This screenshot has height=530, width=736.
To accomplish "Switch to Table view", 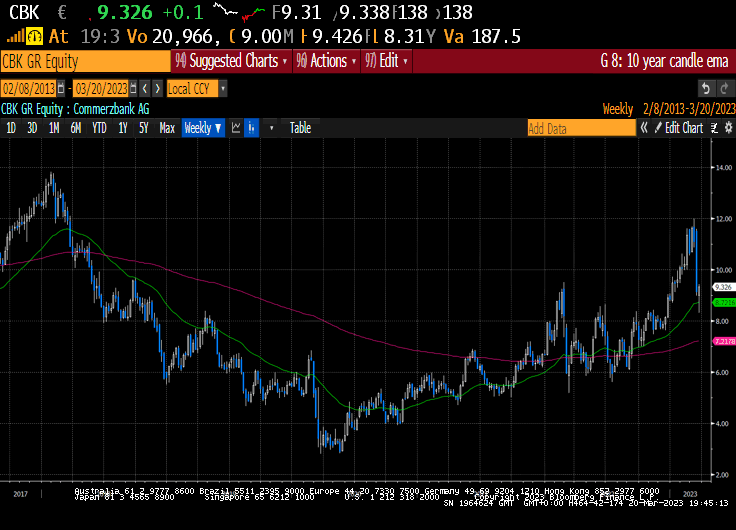I will click(x=300, y=128).
